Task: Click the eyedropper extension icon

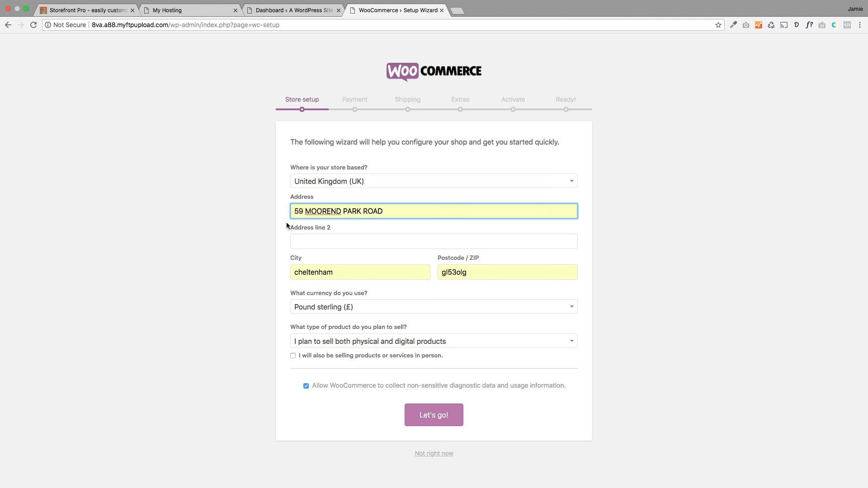Action: [733, 25]
